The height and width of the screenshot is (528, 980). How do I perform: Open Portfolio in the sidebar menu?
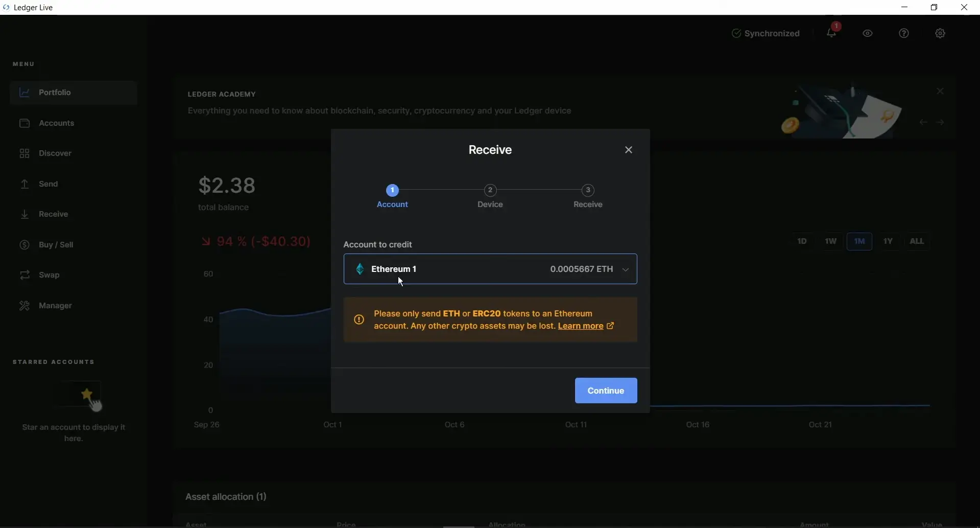[55, 93]
